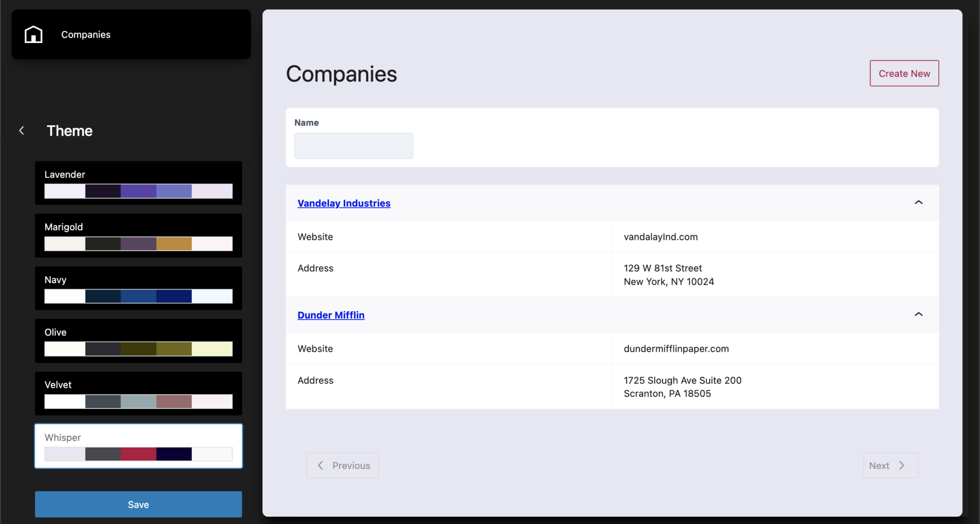
Task: Open the Vandelay Industries link
Action: pos(344,203)
